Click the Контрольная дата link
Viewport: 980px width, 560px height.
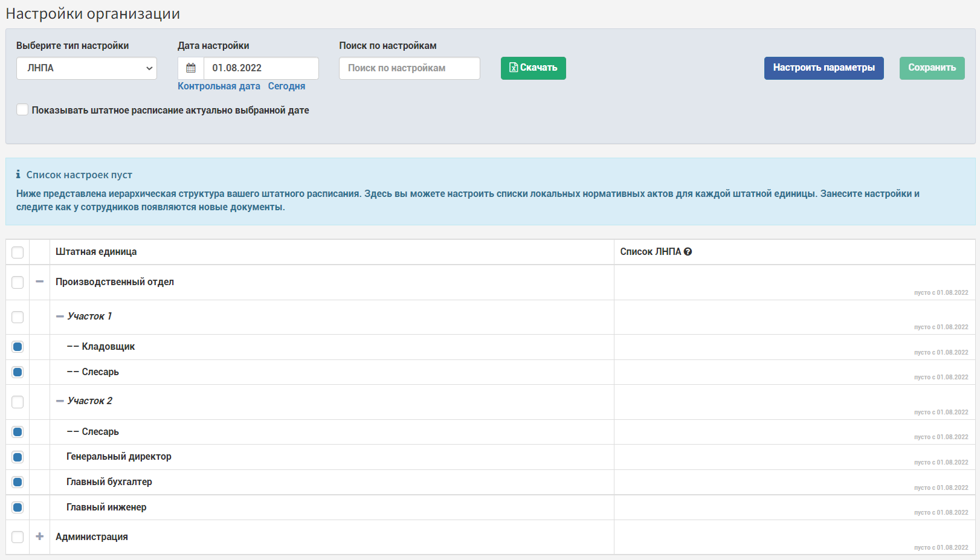coord(219,86)
